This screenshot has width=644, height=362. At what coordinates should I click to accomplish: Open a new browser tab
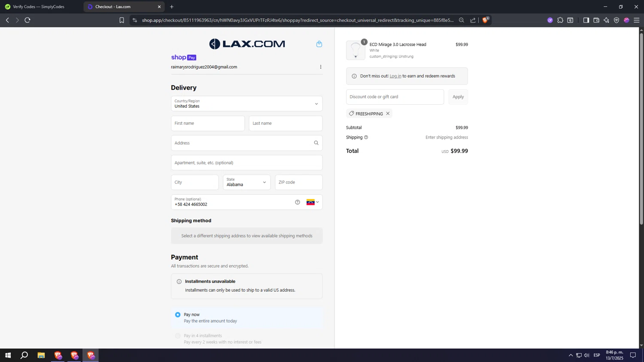coord(172,7)
